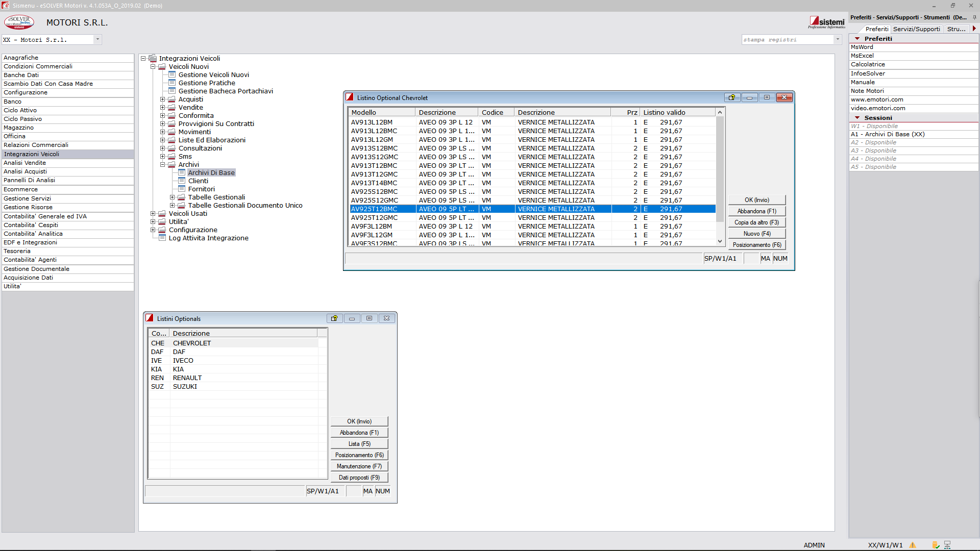Click Copia da altro (F3) button

756,222
